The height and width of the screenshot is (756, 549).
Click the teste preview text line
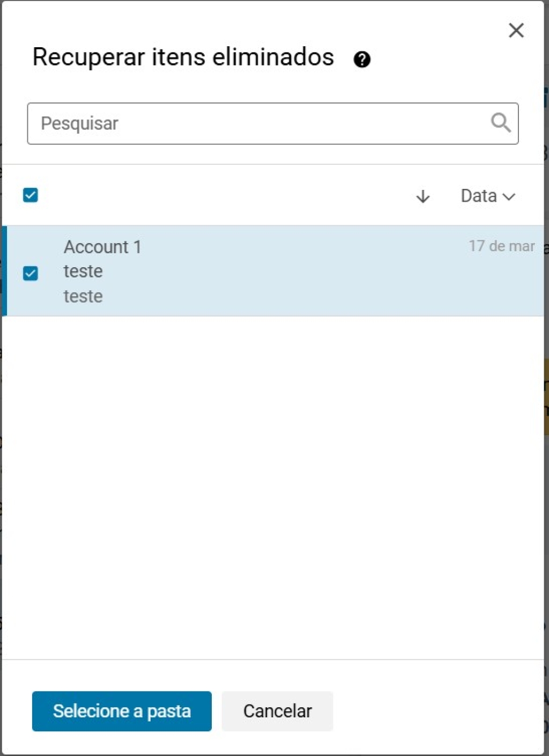tap(83, 296)
